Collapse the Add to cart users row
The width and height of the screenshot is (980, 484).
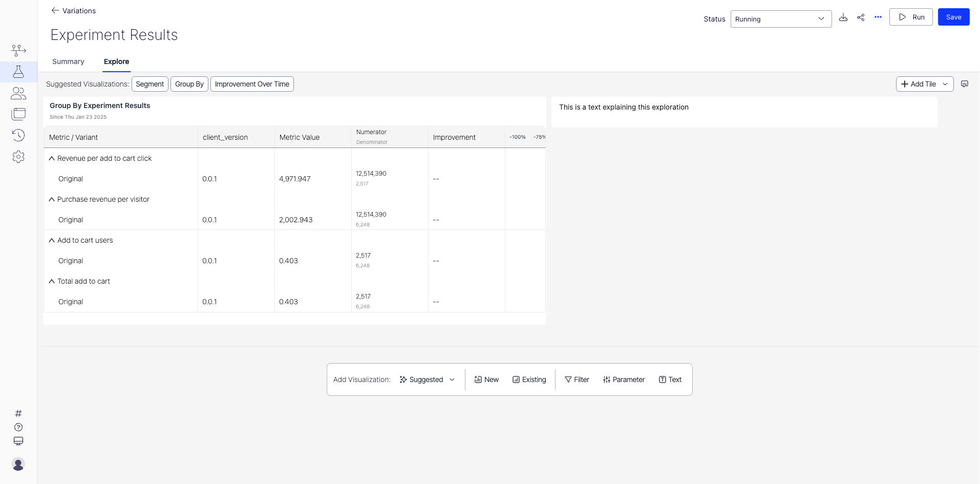click(52, 241)
